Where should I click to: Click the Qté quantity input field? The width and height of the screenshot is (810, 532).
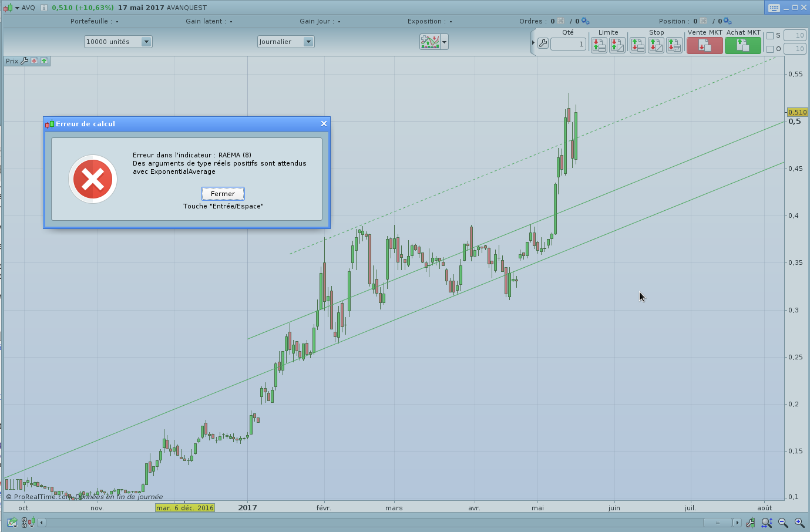coord(568,44)
